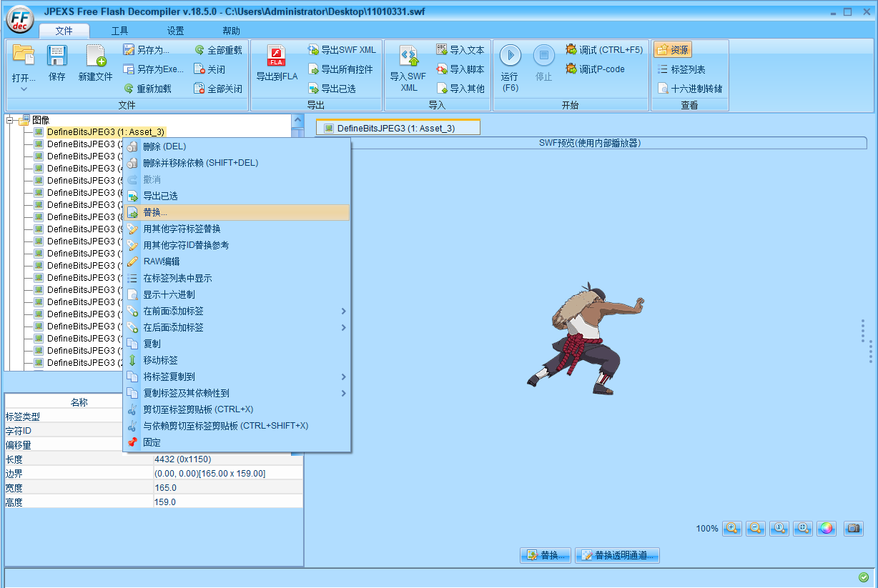The width and height of the screenshot is (878, 588).
Task: Zoom out with the magnifier minus icon
Action: (756, 528)
